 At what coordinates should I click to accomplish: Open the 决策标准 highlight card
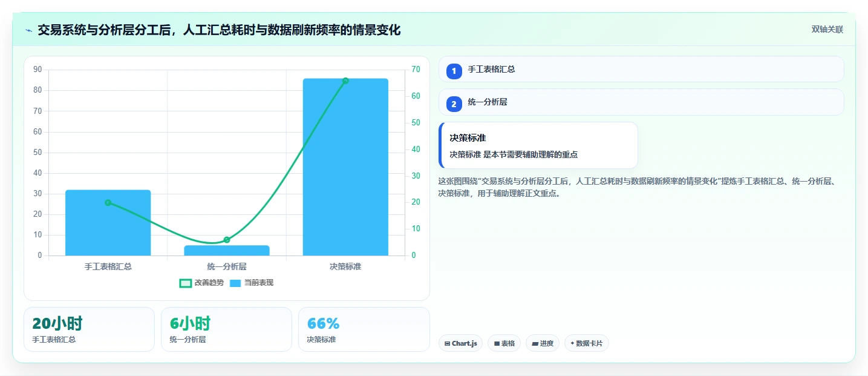(538, 145)
